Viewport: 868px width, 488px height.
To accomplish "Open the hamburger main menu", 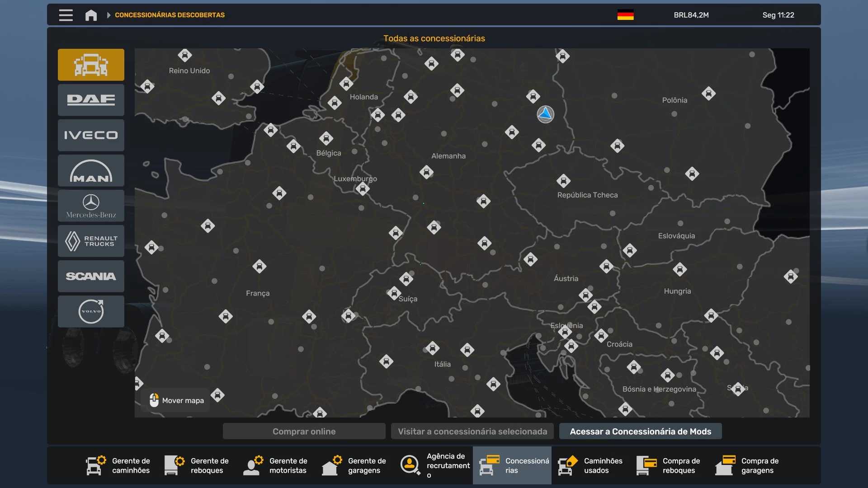I will [x=66, y=15].
